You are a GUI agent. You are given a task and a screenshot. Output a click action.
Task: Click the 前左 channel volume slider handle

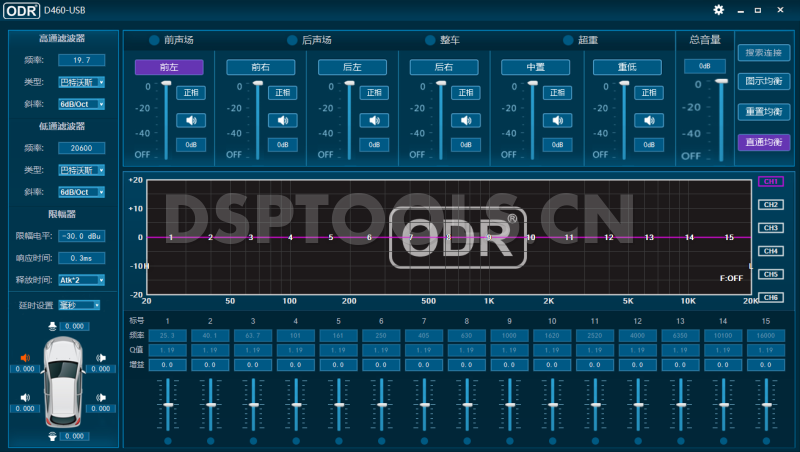point(166,83)
